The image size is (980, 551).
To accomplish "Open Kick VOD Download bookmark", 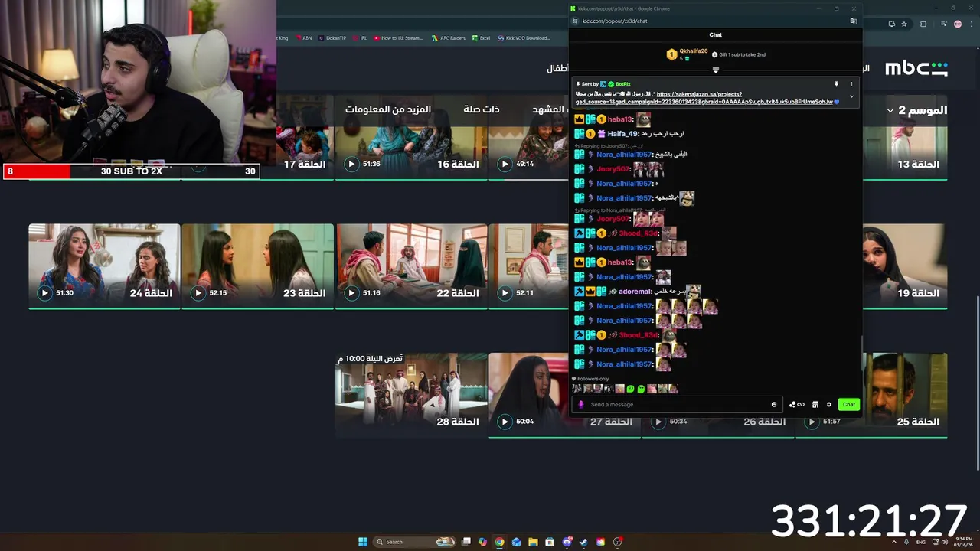I will (523, 37).
